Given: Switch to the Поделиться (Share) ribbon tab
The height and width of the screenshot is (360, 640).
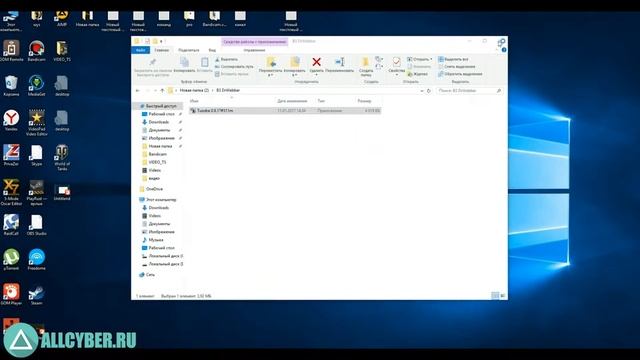Looking at the screenshot, I should (189, 50).
